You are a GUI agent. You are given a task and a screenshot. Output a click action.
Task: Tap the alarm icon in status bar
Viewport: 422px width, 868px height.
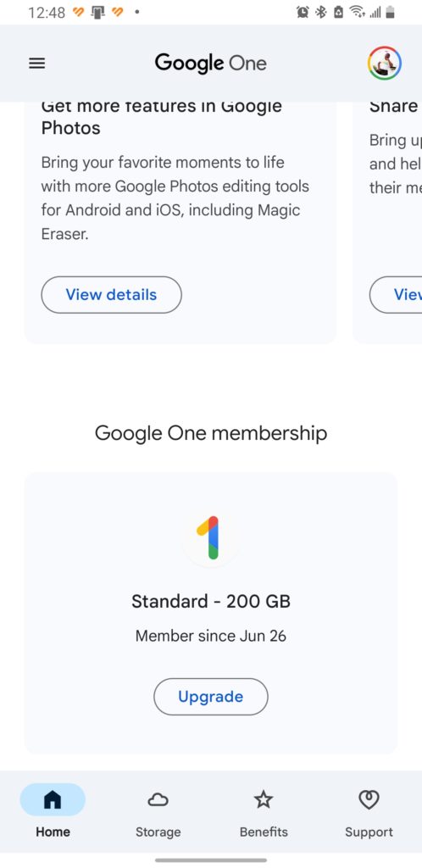point(303,12)
